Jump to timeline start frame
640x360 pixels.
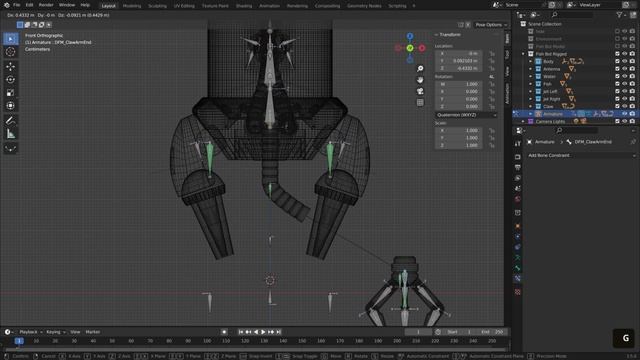coord(240,332)
